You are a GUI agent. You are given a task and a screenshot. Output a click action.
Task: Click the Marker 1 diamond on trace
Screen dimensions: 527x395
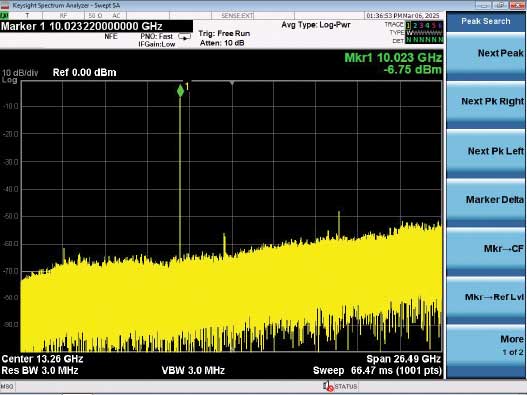pos(180,91)
